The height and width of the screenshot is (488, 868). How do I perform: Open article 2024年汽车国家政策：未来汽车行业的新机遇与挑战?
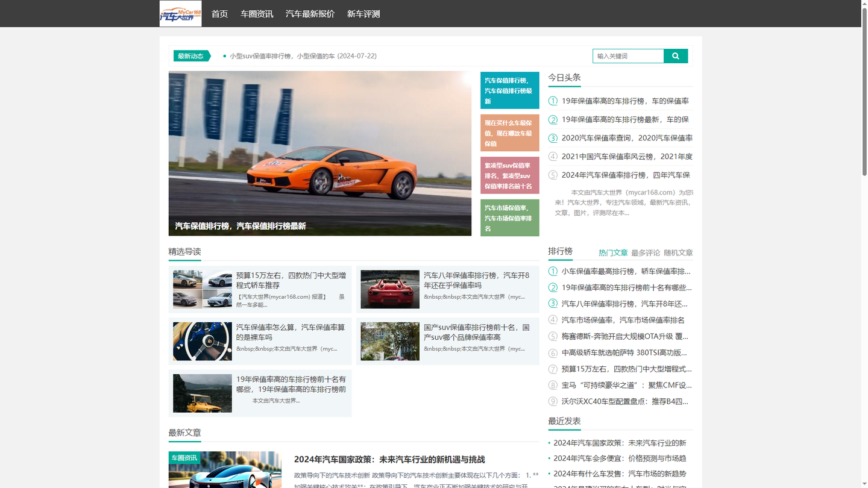pos(389,459)
